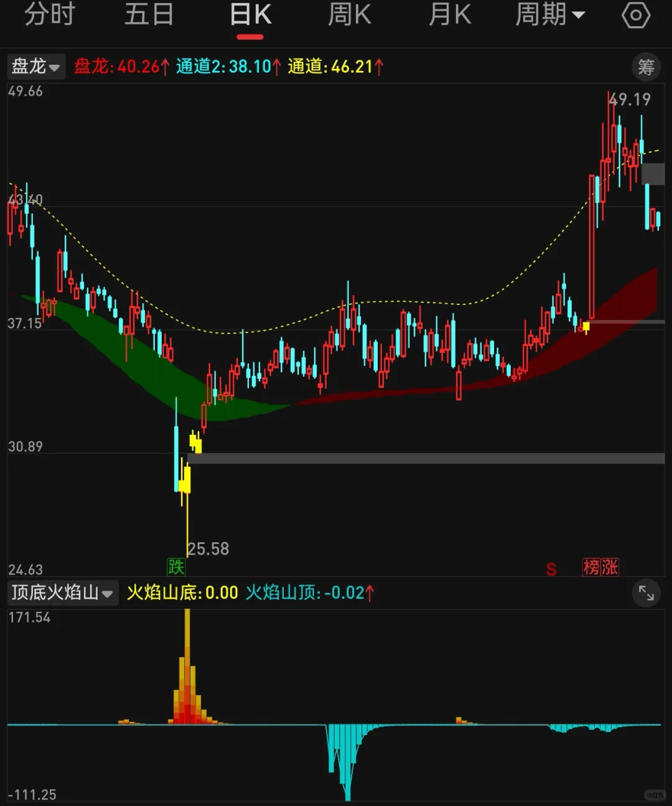Tap the red S signal marker
Image resolution: width=672 pixels, height=806 pixels.
click(x=551, y=569)
